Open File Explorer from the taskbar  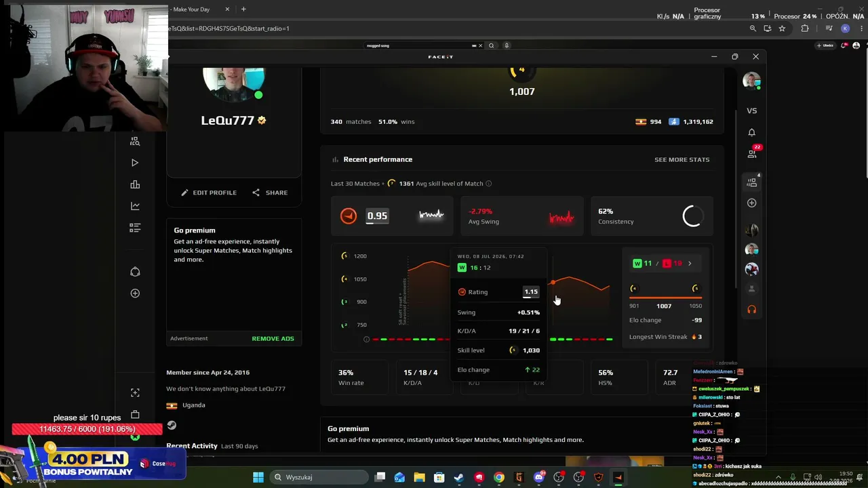click(419, 477)
